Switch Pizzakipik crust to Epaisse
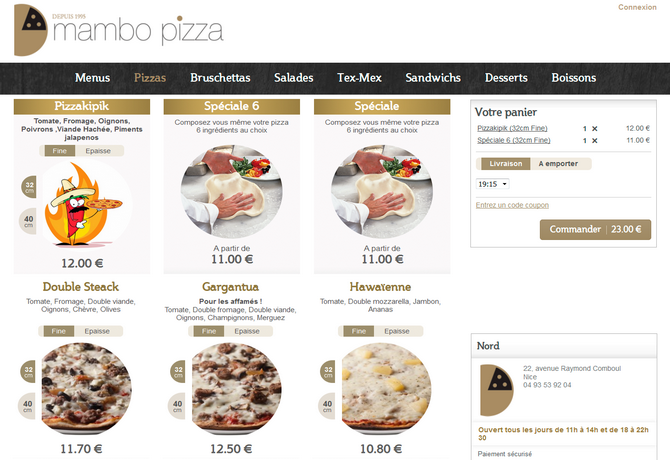This screenshot has height=460, width=670. 99,151
